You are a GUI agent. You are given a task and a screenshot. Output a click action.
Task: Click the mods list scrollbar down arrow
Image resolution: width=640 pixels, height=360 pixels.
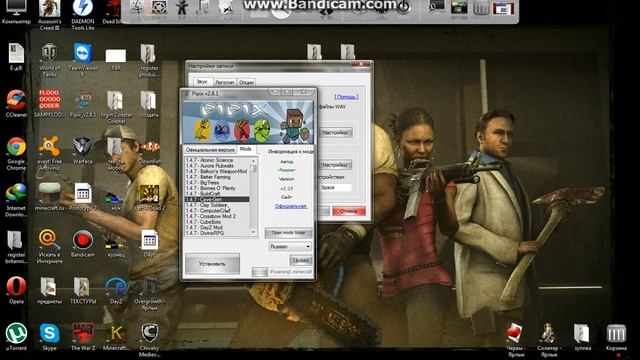[x=253, y=233]
